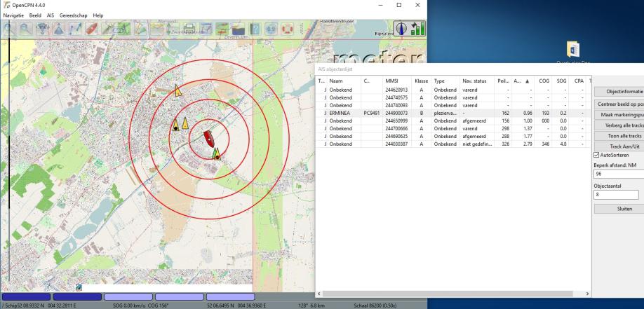Image resolution: width=644 pixels, height=309 pixels.
Task: Click the GPS signal strength bars
Action: (417, 28)
